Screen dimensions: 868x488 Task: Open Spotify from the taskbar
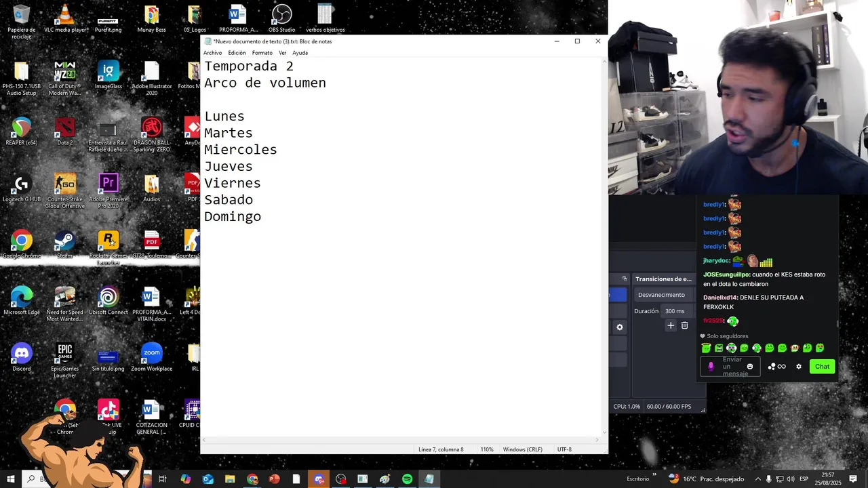(407, 479)
